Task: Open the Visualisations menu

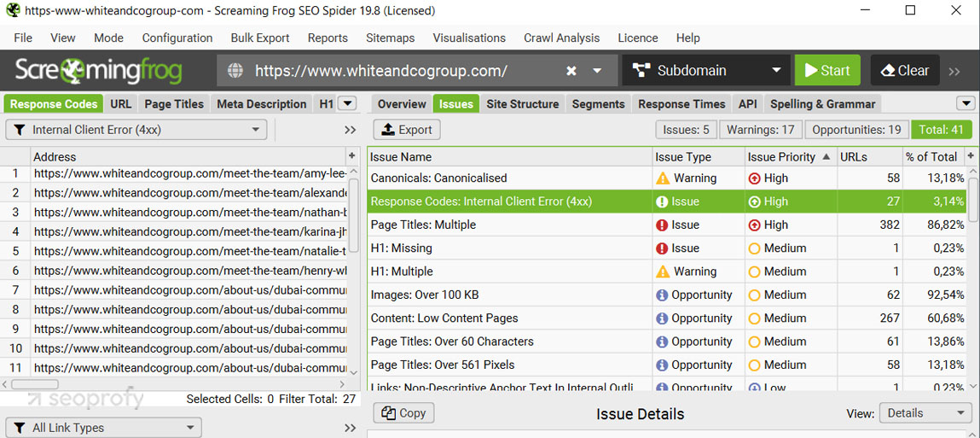Action: pos(469,38)
